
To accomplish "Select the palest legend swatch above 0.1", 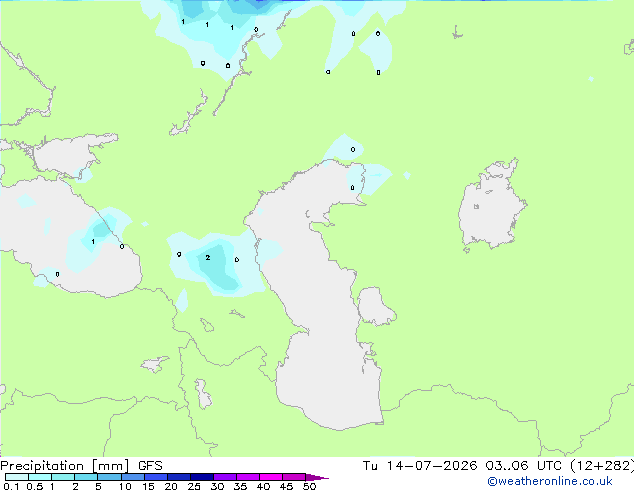I will 17,477.
